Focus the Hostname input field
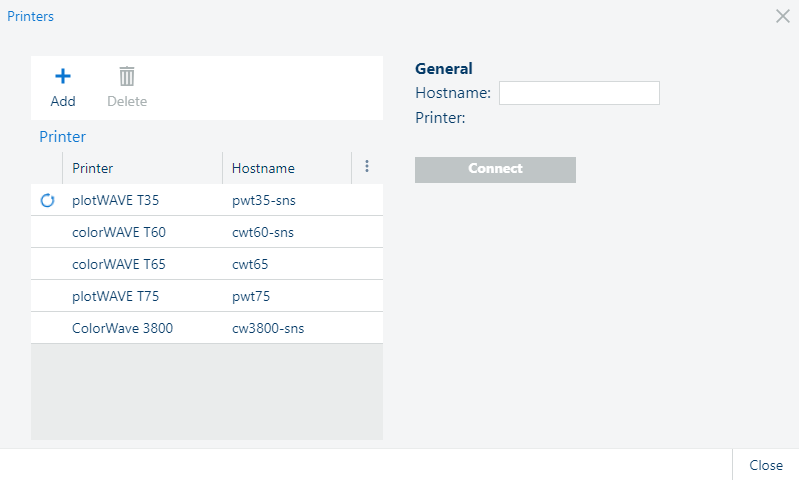This screenshot has width=799, height=480. (579, 93)
